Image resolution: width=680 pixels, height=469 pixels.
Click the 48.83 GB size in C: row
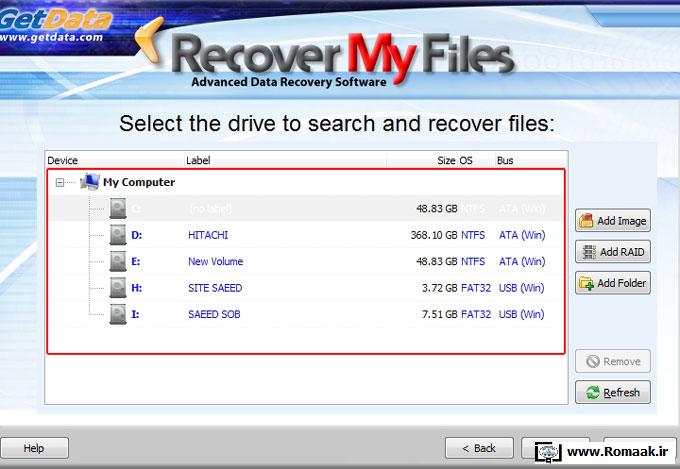click(437, 209)
